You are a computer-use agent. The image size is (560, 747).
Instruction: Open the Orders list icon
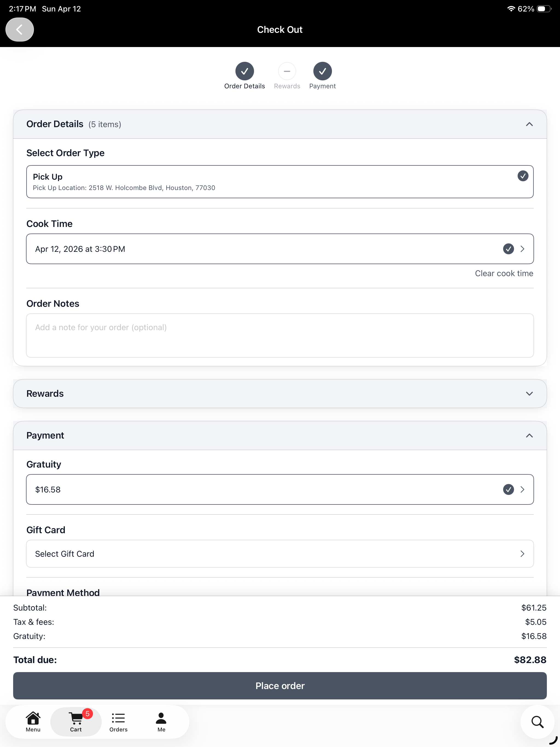118,722
